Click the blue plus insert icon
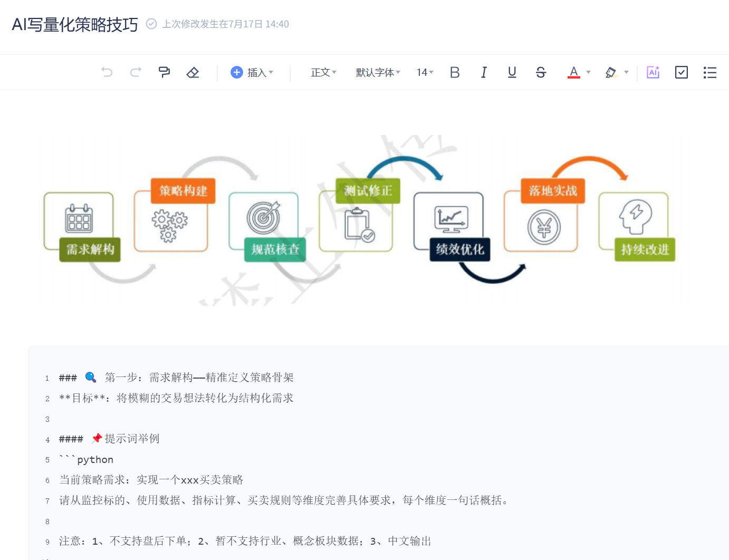 [237, 72]
